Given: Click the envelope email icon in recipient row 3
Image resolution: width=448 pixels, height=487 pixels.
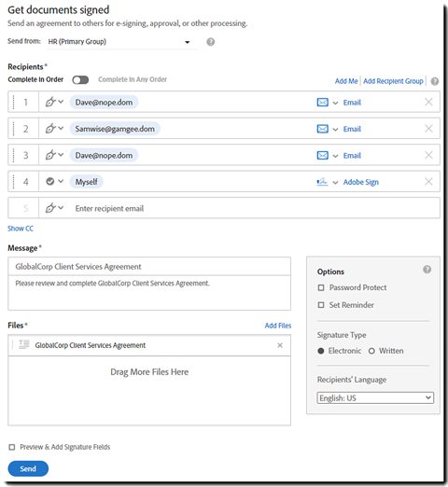Looking at the screenshot, I should [x=322, y=155].
